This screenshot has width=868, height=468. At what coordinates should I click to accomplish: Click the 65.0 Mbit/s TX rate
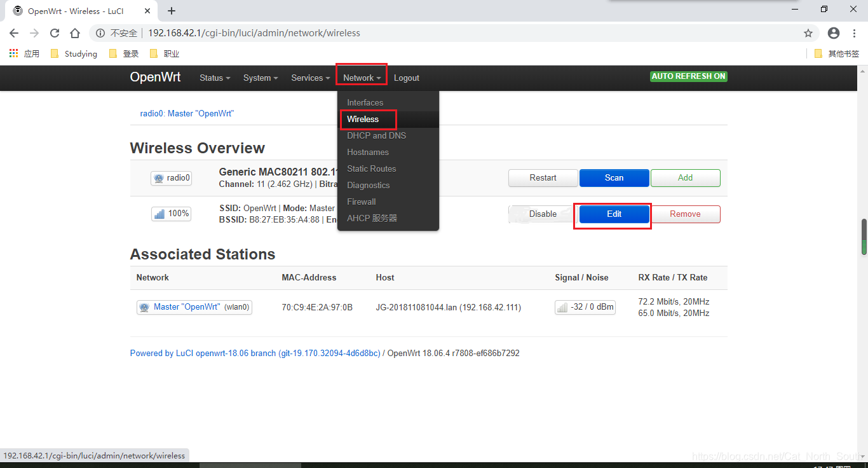pyautogui.click(x=674, y=313)
